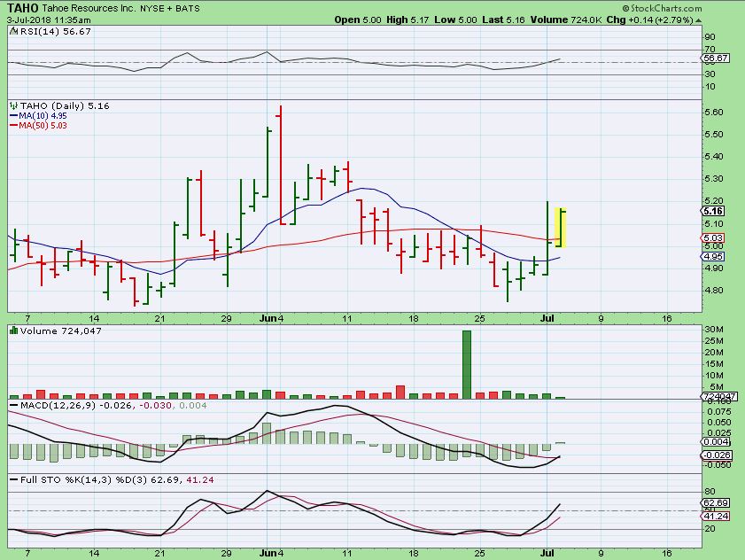The width and height of the screenshot is (745, 560).
Task: Select the blue MA(10) 4.95 legend entry
Action: coord(38,115)
